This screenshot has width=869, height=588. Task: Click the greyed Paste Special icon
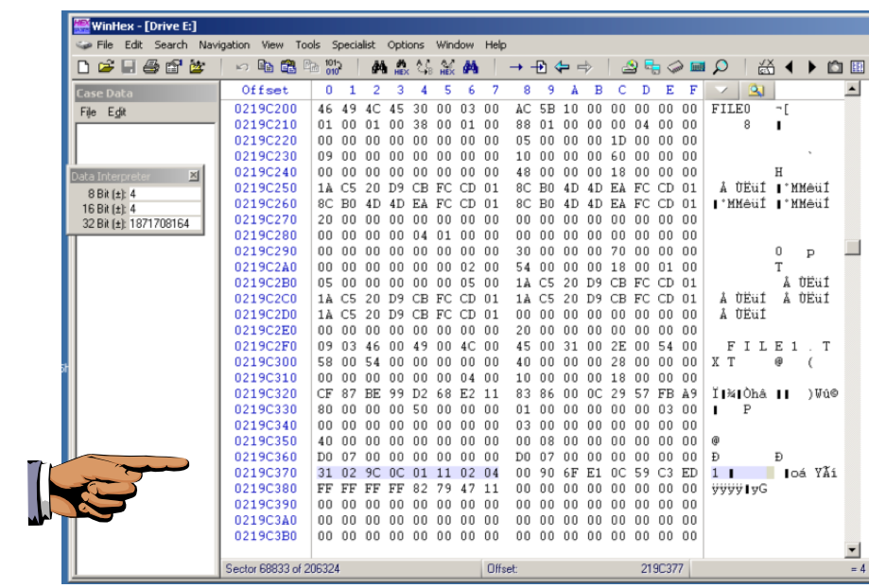tap(311, 66)
